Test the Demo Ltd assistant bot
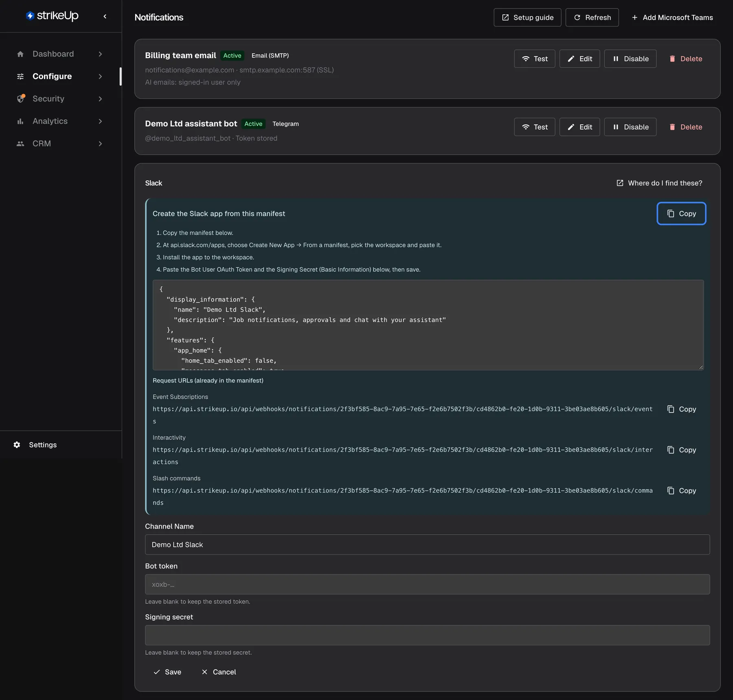 [535, 127]
